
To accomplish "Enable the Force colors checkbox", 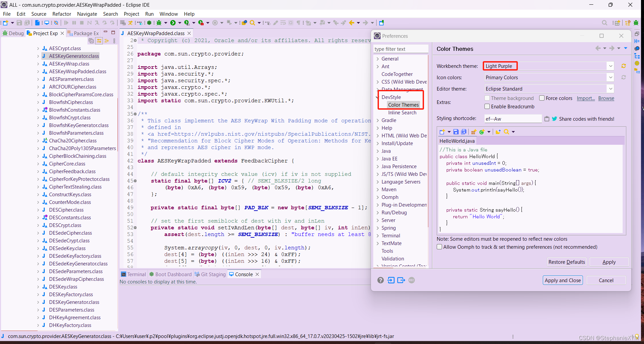I will (542, 98).
